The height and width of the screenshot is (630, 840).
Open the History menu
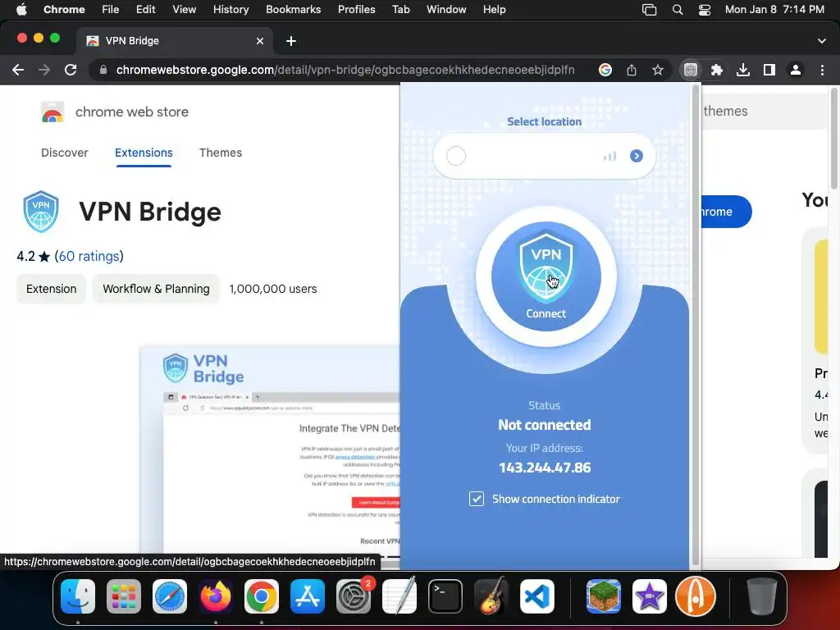point(231,10)
